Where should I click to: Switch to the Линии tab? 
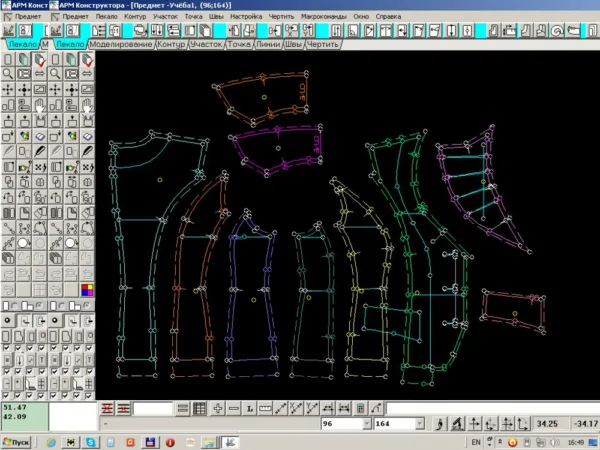268,44
